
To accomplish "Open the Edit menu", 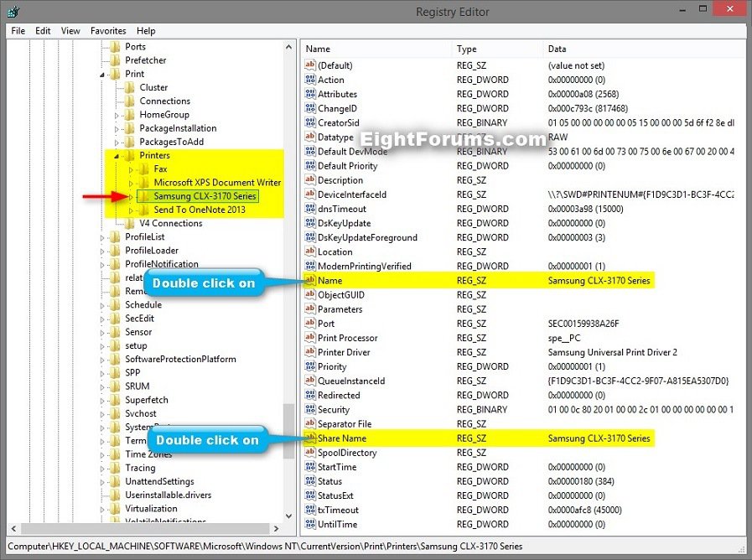I will (43, 30).
